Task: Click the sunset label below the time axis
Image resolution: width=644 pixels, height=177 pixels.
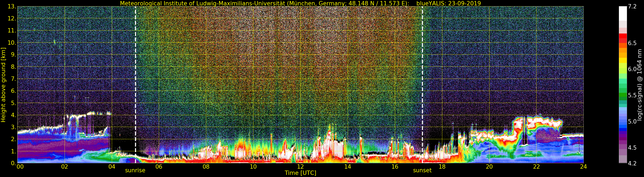Action: (x=422, y=171)
